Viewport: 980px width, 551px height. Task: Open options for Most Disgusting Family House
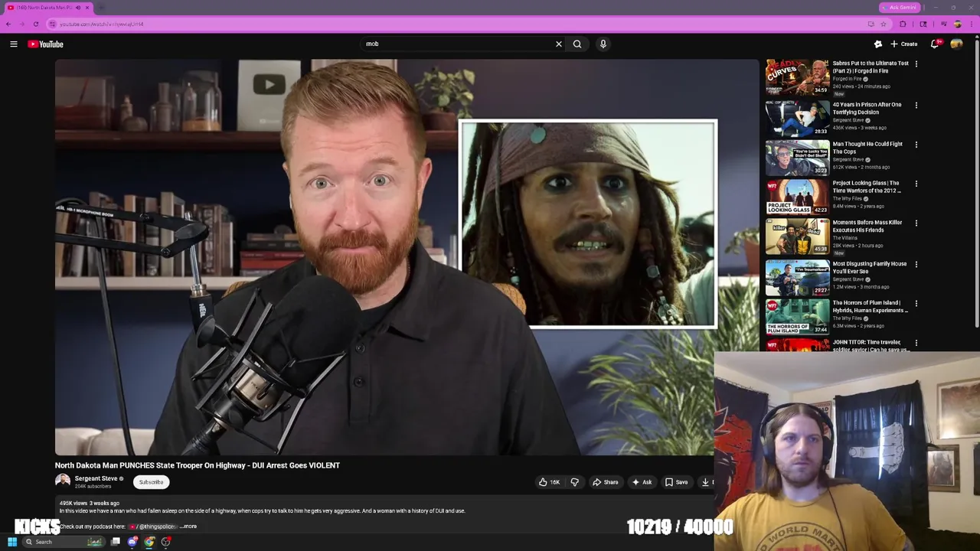[x=916, y=265]
